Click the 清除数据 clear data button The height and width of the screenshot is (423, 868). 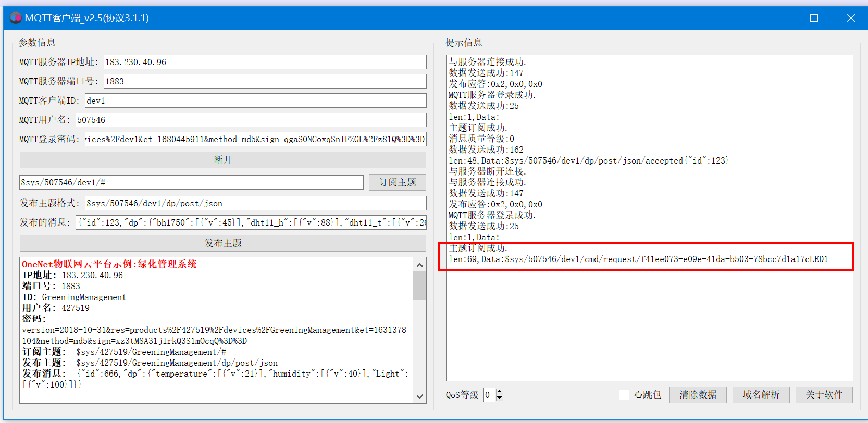click(698, 395)
